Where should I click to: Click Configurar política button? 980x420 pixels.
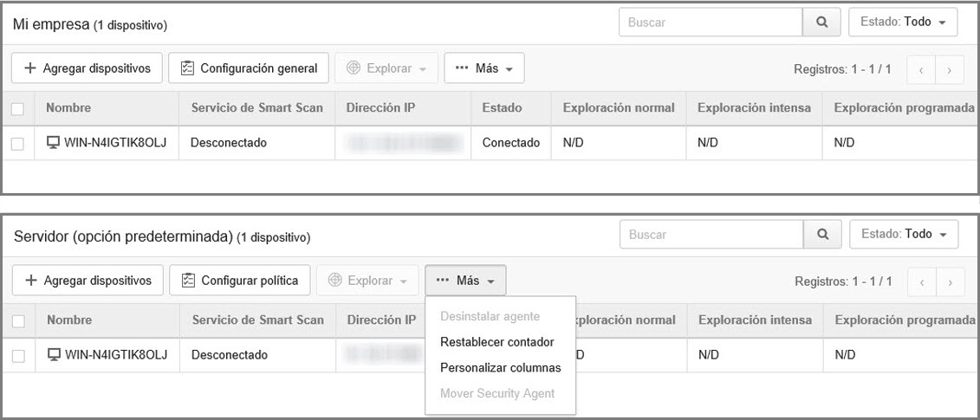[x=240, y=280]
